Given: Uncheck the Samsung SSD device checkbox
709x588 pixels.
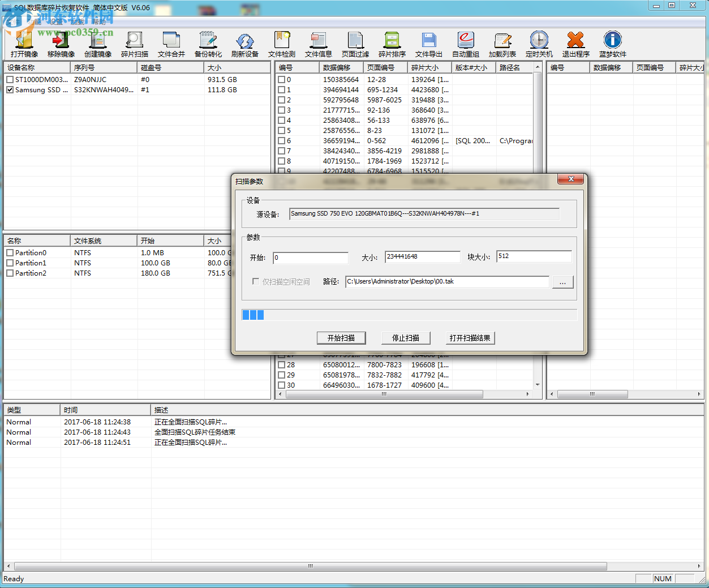Looking at the screenshot, I should 10,90.
